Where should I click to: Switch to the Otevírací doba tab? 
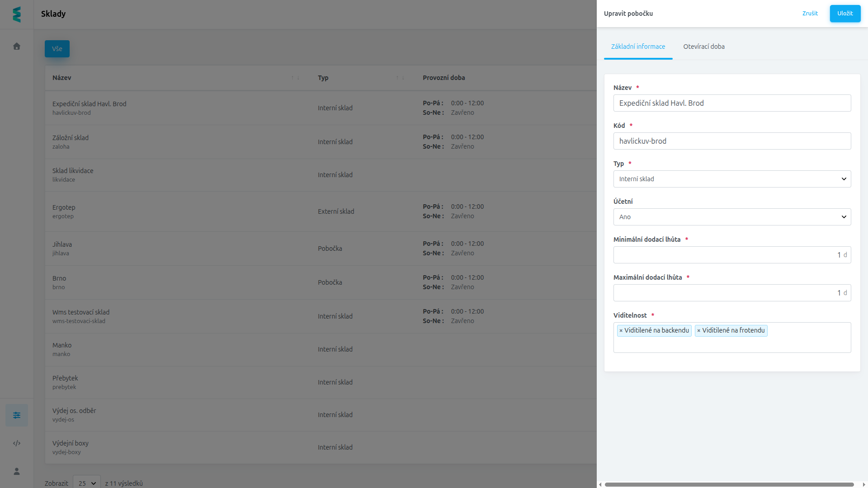(704, 47)
